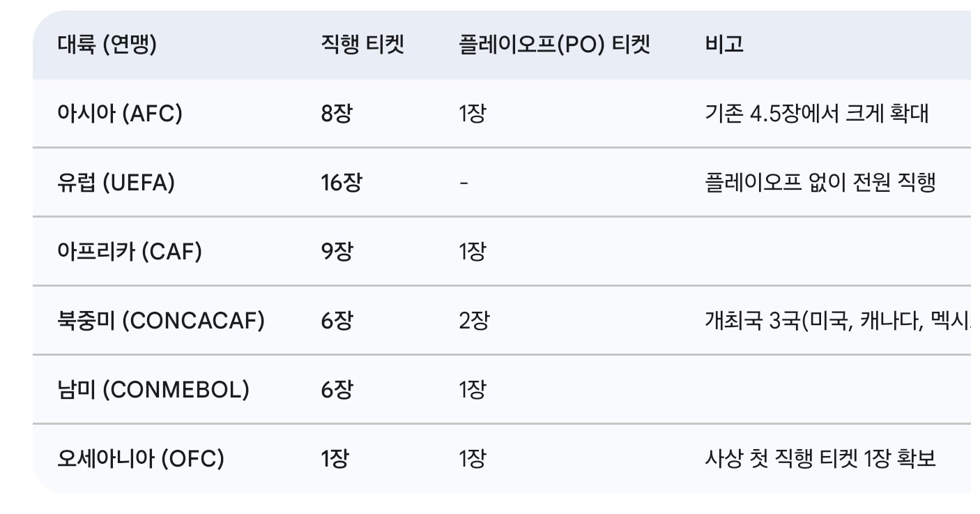Viewport: 980px width, 514px height.
Task: Select the 오세아니아 (OFC) cell
Action: tap(141, 458)
